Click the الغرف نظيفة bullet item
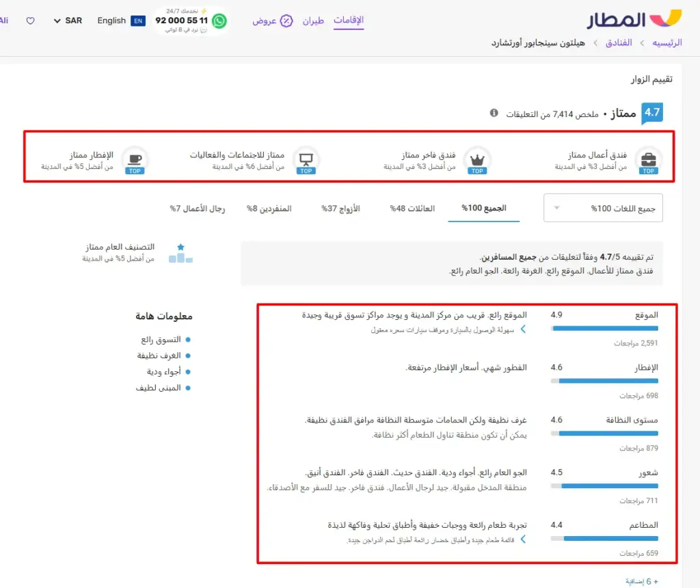Screen dimensions: 700x588 coord(159,356)
